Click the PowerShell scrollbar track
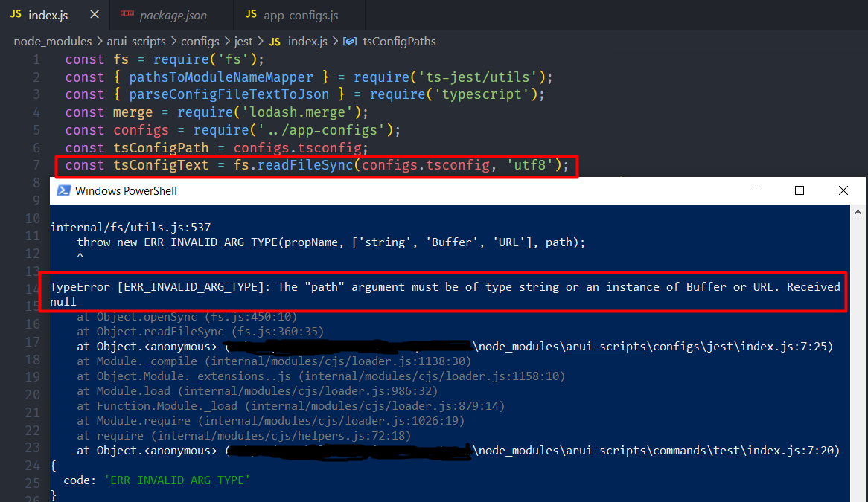868x502 pixels. pyautogui.click(x=858, y=335)
